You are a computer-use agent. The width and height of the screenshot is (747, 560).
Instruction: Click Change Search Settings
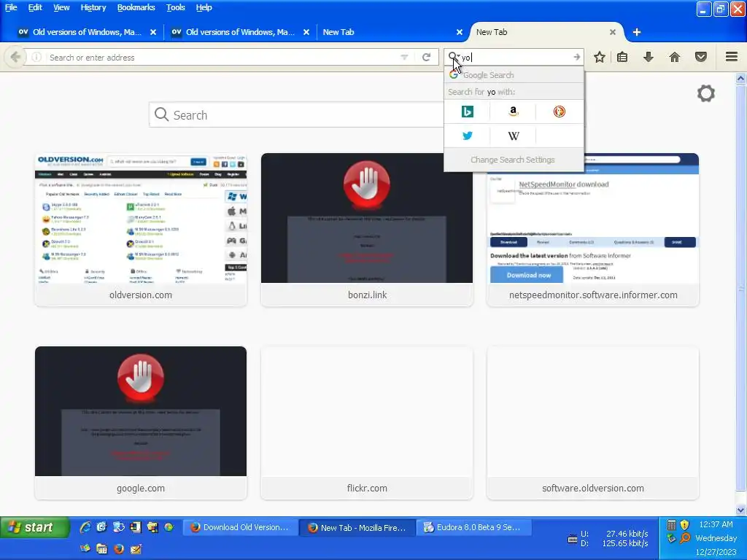[x=513, y=160]
